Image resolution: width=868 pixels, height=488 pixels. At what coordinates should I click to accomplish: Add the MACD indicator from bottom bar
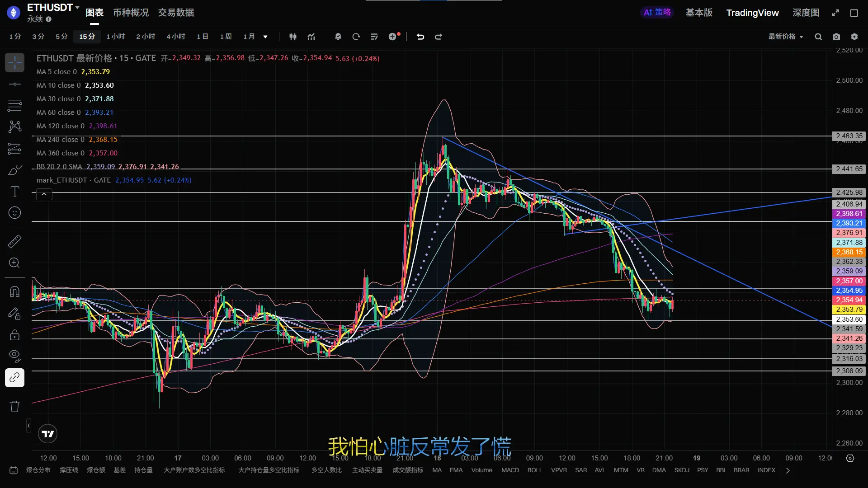[x=510, y=470]
